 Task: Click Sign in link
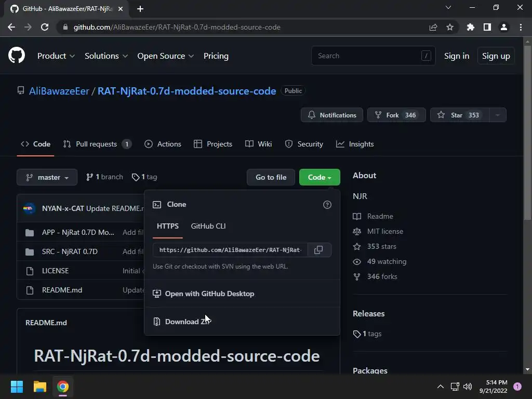tap(457, 56)
